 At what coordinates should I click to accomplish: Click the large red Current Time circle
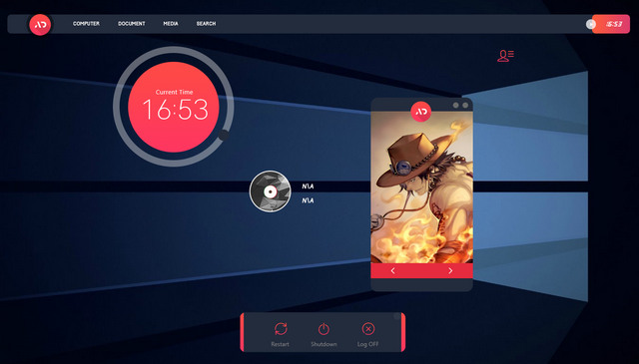coord(174,107)
